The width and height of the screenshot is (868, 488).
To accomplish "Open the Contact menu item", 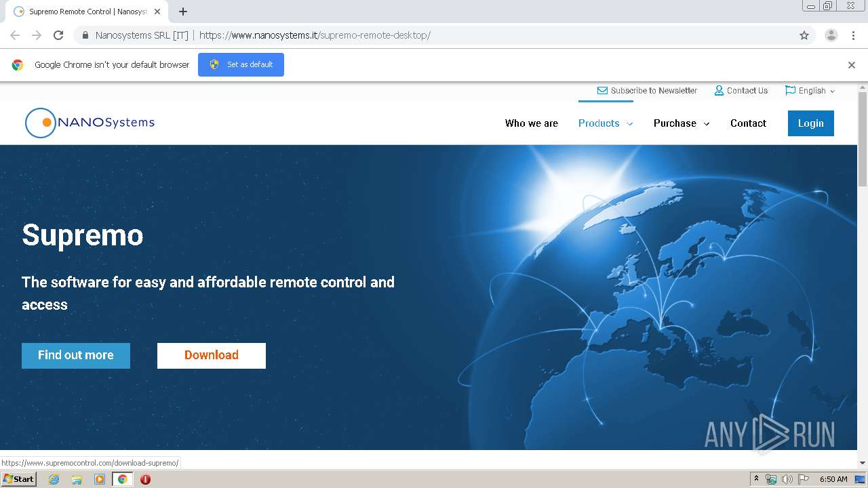I will click(x=748, y=123).
